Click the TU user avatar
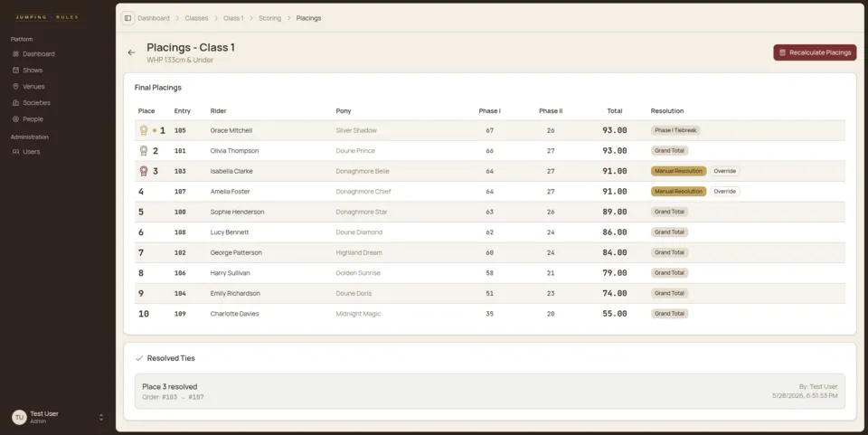868x435 pixels. pos(19,417)
